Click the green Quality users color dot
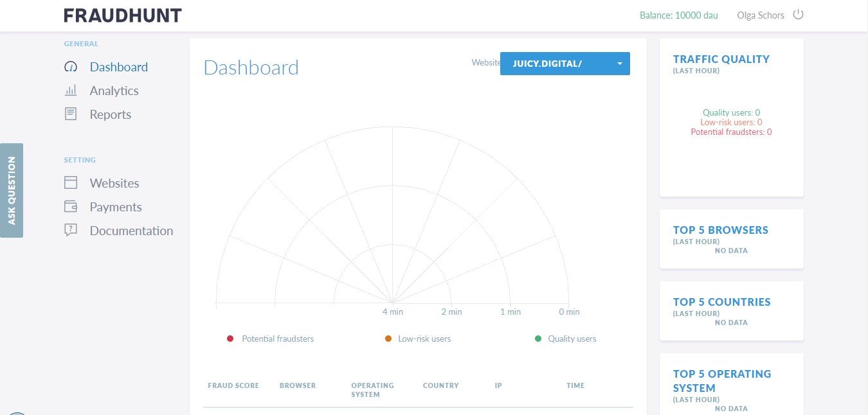 click(x=538, y=339)
